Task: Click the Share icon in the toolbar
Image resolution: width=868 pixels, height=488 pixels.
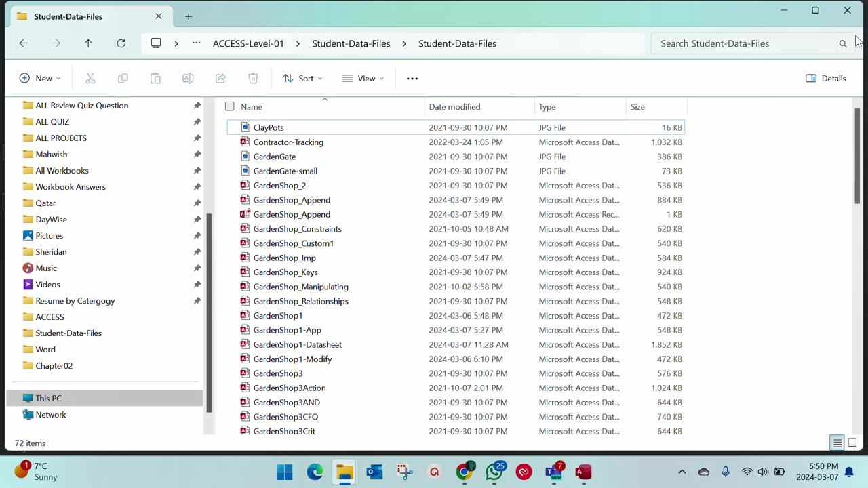Action: coord(220,79)
